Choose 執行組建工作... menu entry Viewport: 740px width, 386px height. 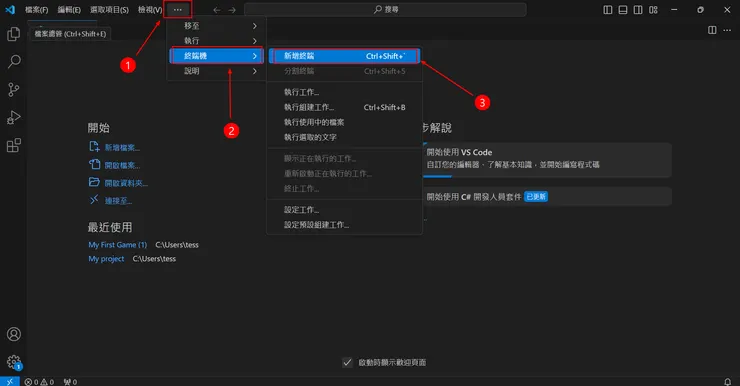tap(345, 107)
